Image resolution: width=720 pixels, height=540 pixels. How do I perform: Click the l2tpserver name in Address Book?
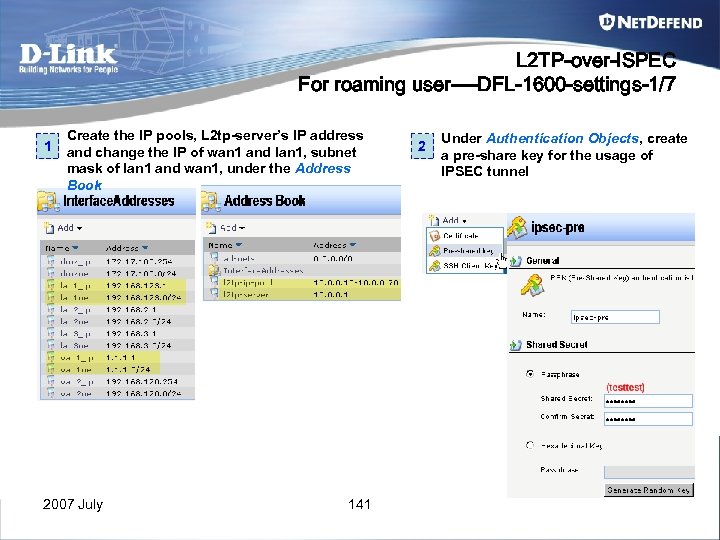click(245, 294)
